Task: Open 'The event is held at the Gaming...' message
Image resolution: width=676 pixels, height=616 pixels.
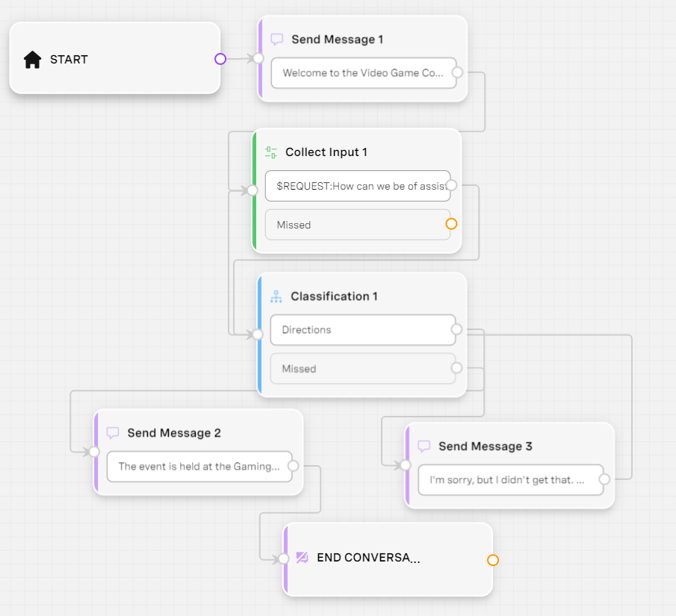Action: pos(199,467)
